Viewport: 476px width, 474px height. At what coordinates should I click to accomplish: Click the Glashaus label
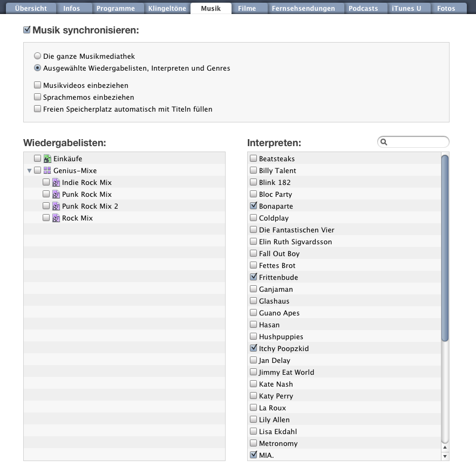click(274, 301)
